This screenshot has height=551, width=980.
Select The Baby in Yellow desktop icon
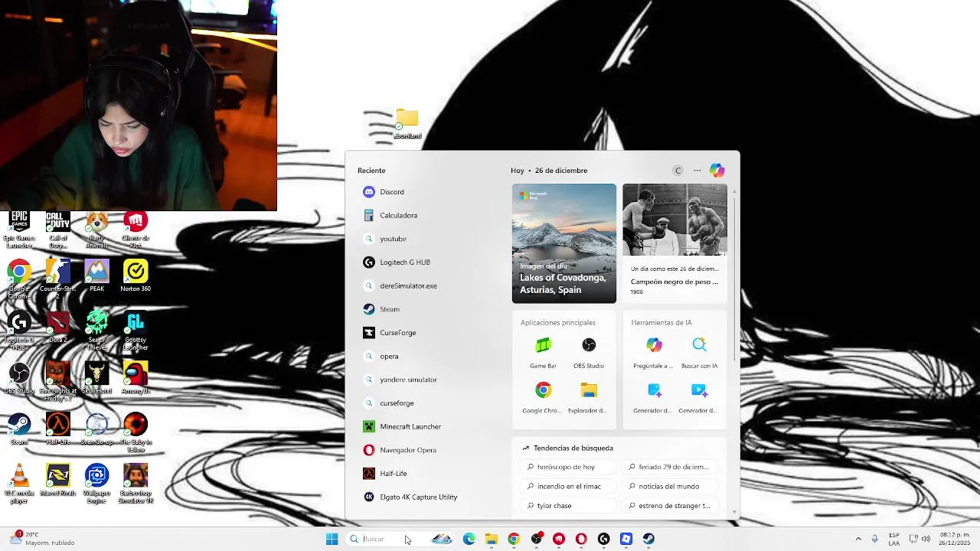pos(136,432)
